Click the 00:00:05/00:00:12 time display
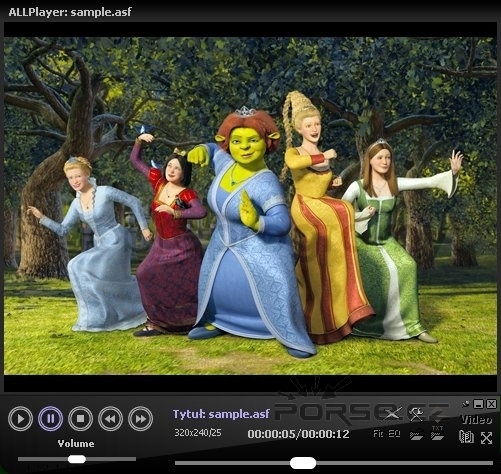 [298, 434]
